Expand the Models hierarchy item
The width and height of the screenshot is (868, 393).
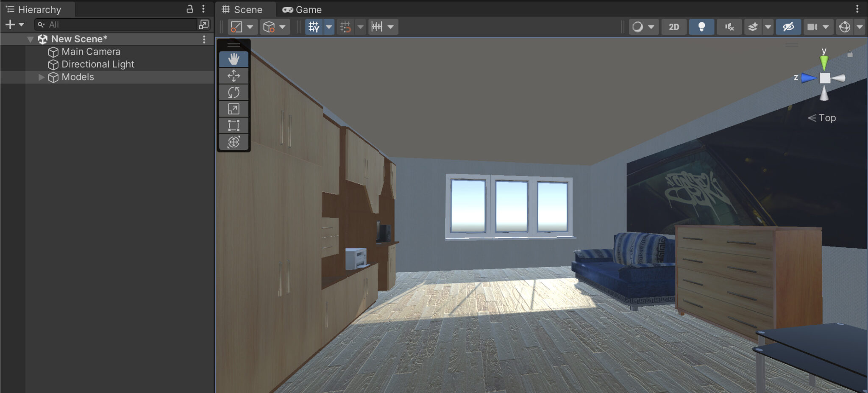click(41, 77)
